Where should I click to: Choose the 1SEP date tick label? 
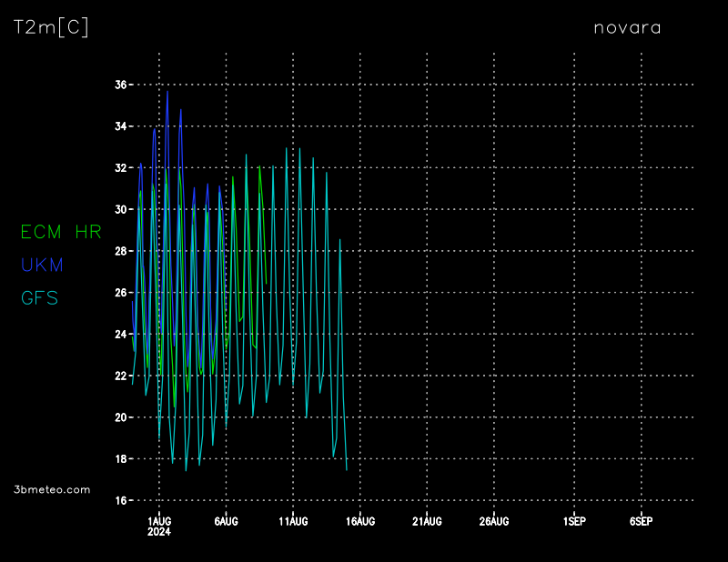tap(574, 521)
